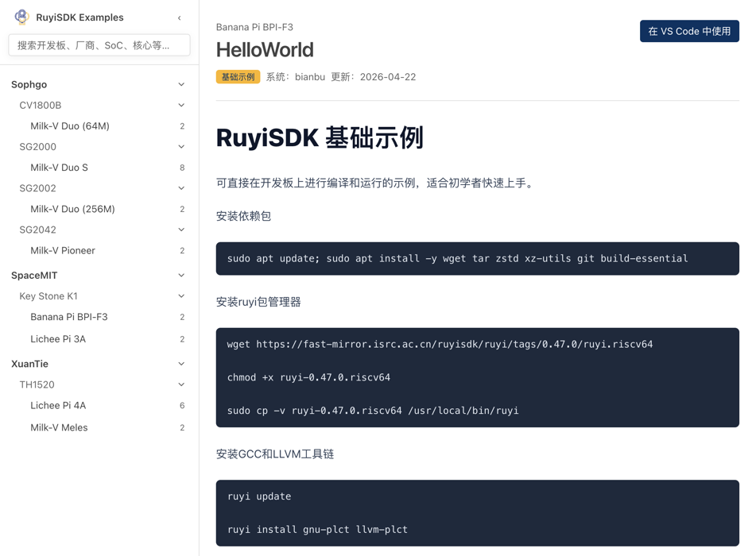
Task: Click the XuanTie vendor label
Action: click(30, 364)
